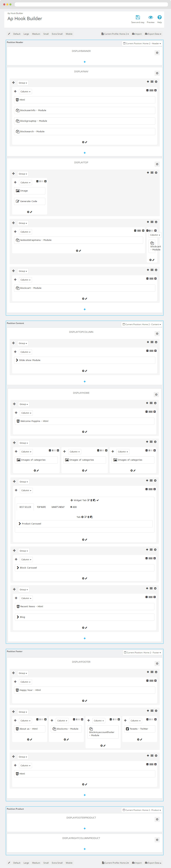Click the move handle beside Widget Tab
This screenshot has height=868, width=171.
point(72,500)
